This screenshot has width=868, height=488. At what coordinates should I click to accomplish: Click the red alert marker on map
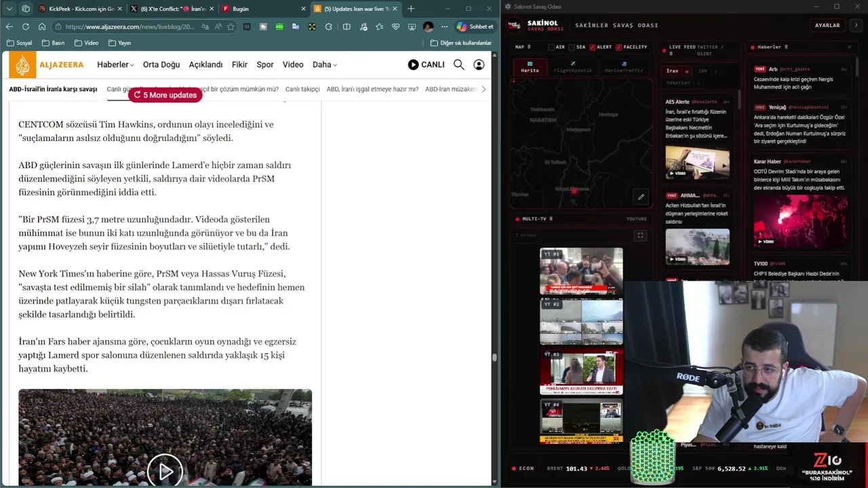(x=574, y=191)
